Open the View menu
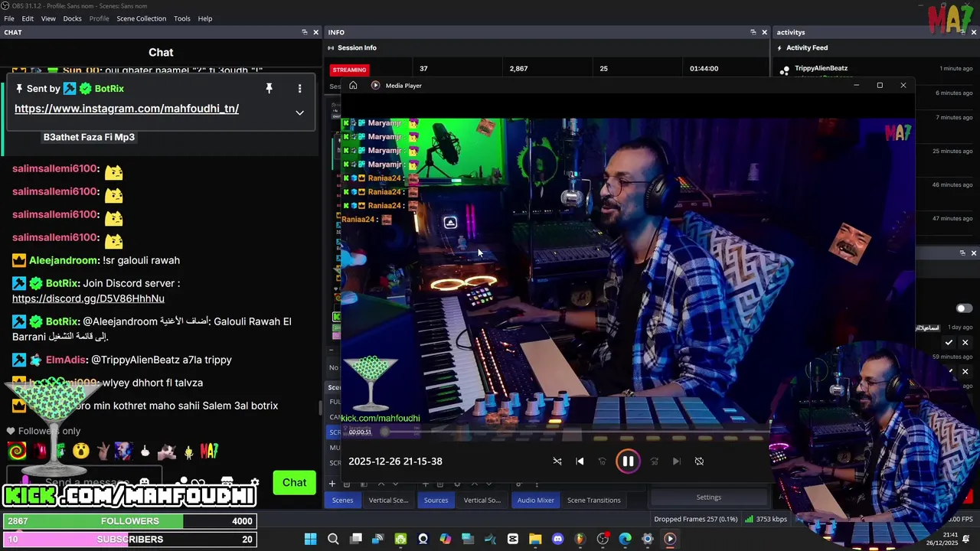This screenshot has height=551, width=980. coord(48,18)
